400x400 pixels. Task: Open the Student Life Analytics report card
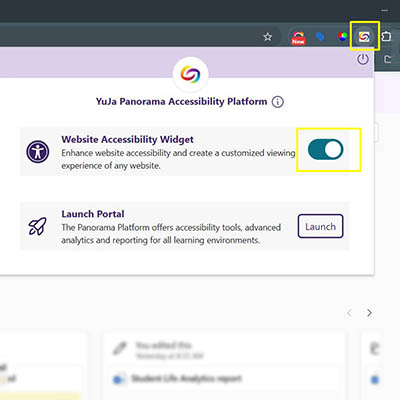(x=187, y=379)
